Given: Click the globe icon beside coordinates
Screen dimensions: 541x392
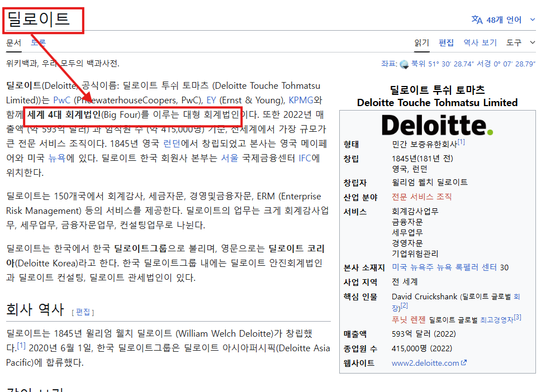Looking at the screenshot, I should 404,64.
